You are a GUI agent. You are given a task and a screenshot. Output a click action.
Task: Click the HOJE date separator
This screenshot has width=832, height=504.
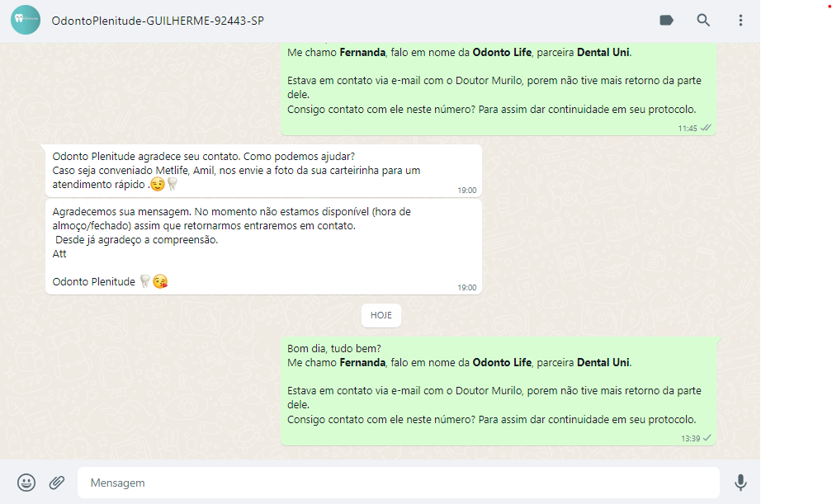point(381,315)
